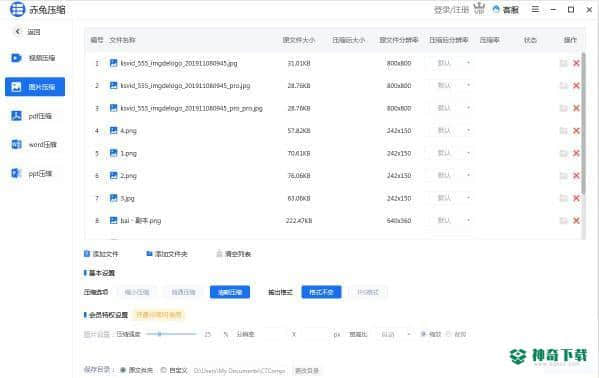The height and width of the screenshot is (378, 599).
Task: Delete 4.png using its red X
Action: (576, 131)
